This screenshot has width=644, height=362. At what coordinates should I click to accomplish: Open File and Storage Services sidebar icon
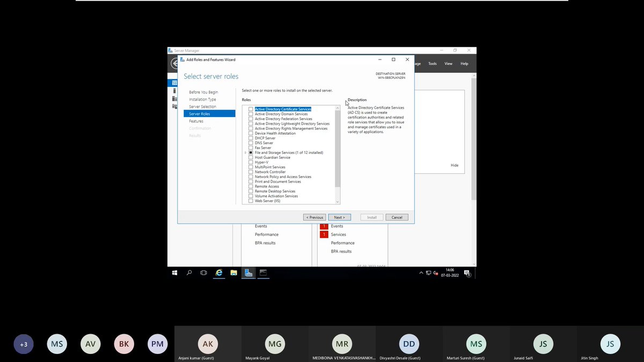pyautogui.click(x=174, y=106)
